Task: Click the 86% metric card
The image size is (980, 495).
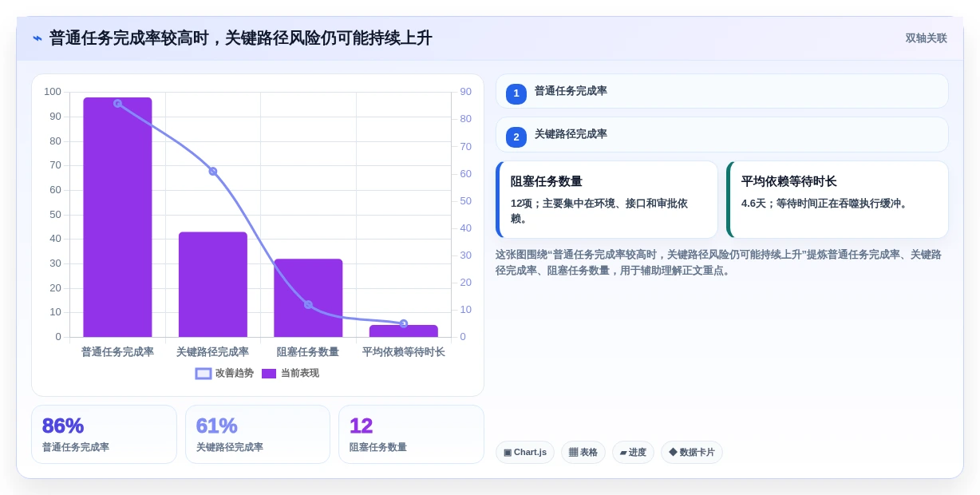Action: coord(104,434)
